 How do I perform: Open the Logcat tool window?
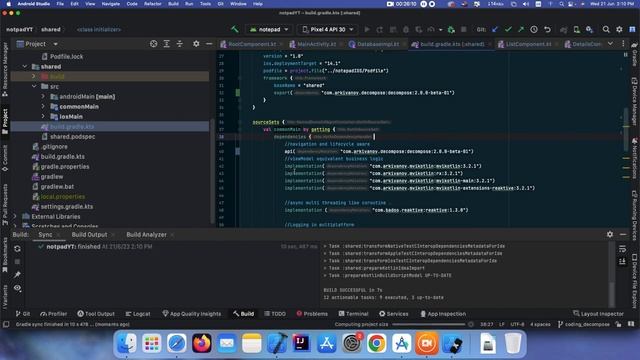(138, 313)
